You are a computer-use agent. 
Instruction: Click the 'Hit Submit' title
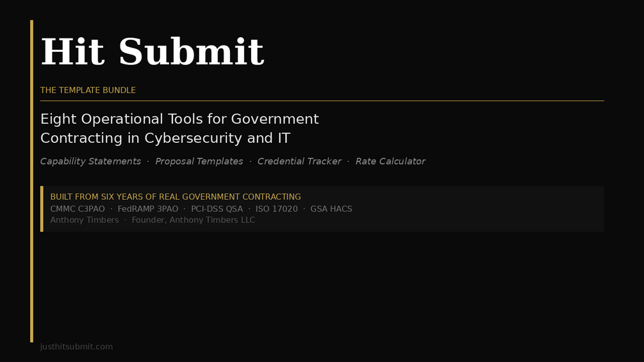(152, 52)
